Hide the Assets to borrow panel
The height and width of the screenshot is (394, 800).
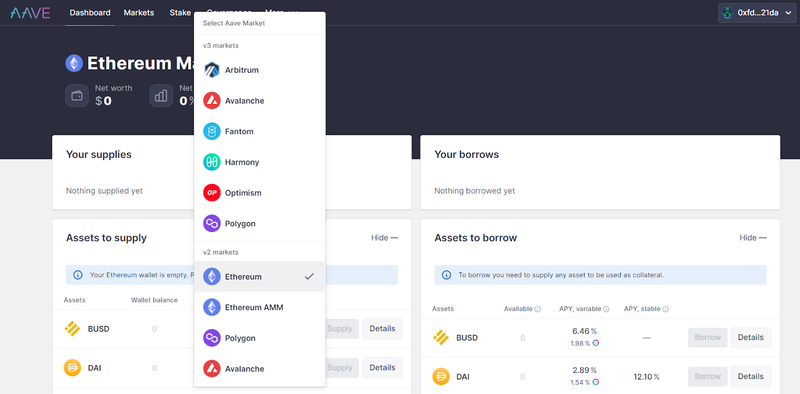tap(753, 238)
